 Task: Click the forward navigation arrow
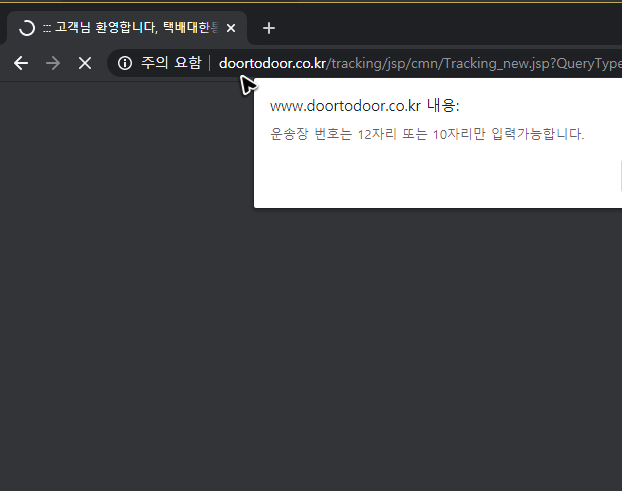click(x=53, y=63)
